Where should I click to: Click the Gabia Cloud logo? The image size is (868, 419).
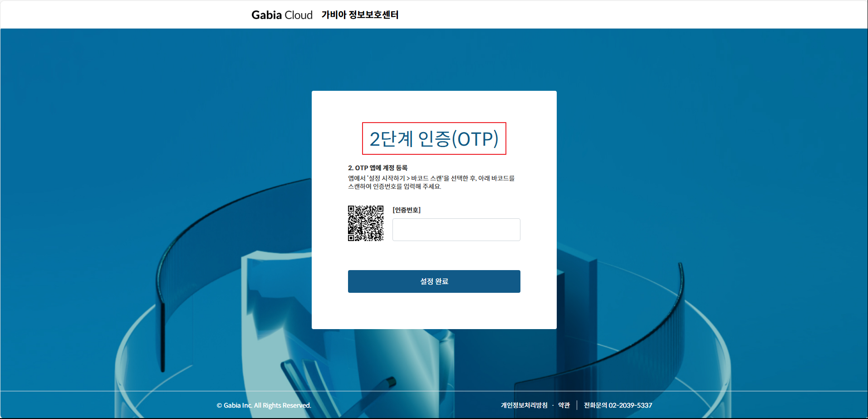tap(282, 15)
